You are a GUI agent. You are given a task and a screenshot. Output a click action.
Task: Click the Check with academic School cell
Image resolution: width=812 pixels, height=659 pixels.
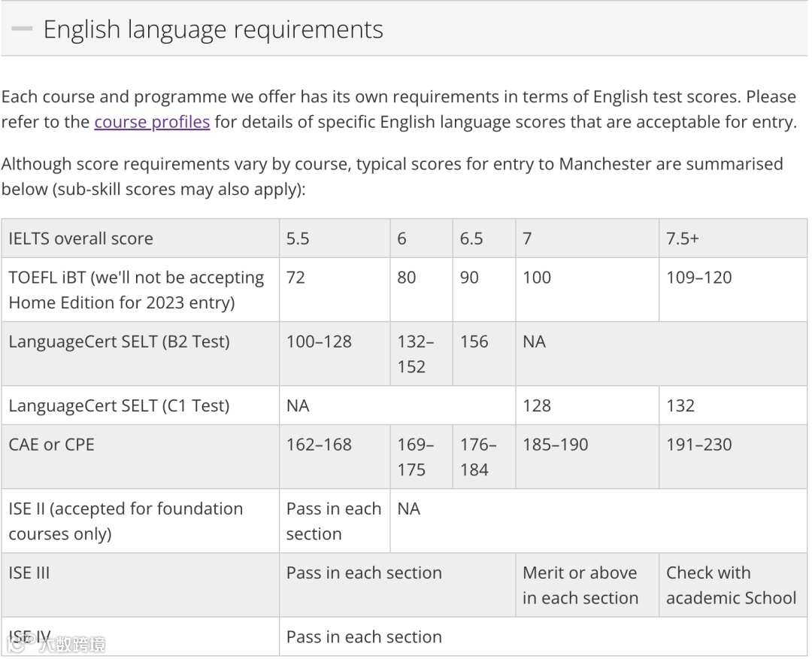pyautogui.click(x=730, y=585)
